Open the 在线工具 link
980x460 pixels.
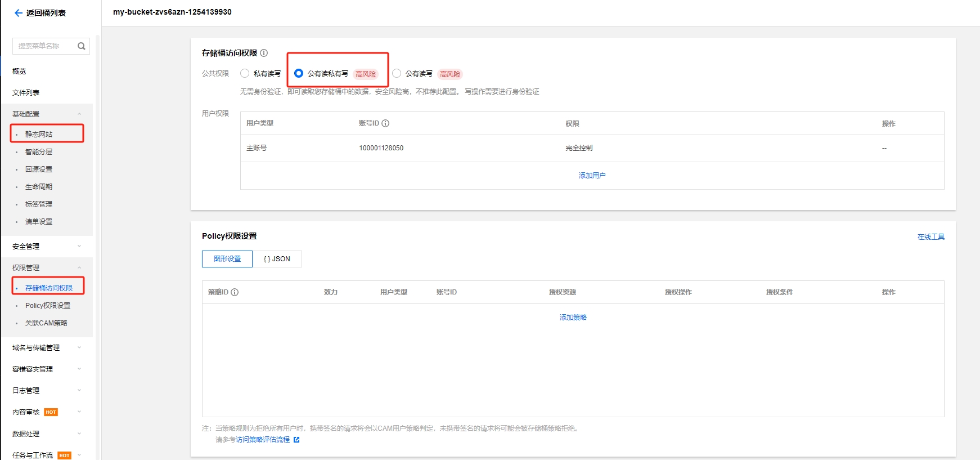point(931,237)
